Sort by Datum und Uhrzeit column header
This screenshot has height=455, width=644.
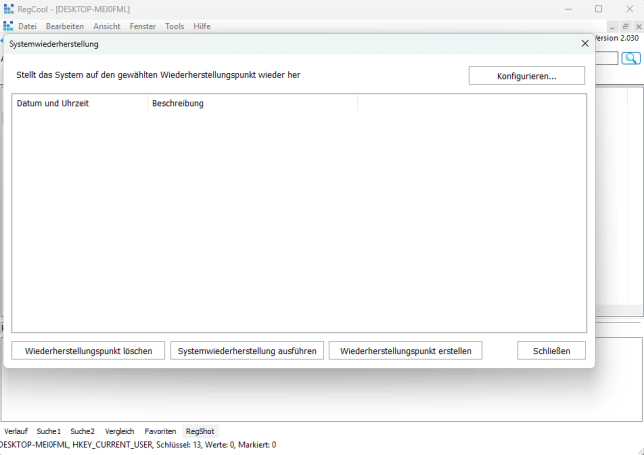79,103
